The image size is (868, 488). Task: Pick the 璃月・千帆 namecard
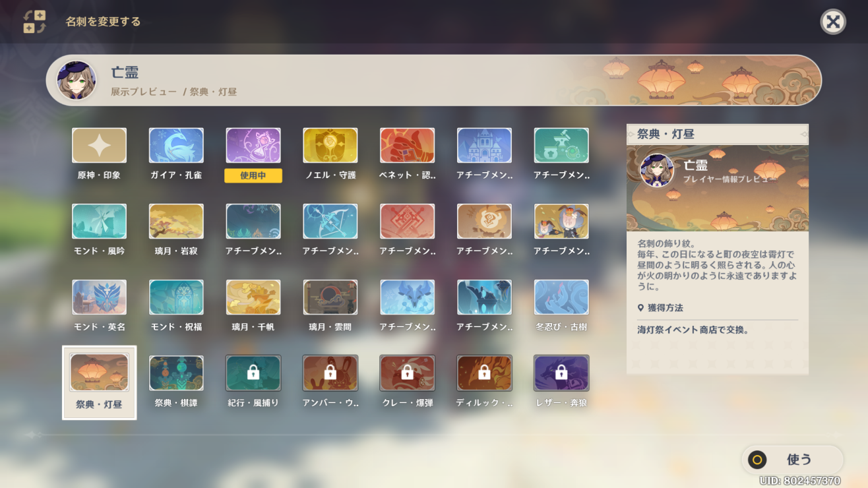click(253, 297)
